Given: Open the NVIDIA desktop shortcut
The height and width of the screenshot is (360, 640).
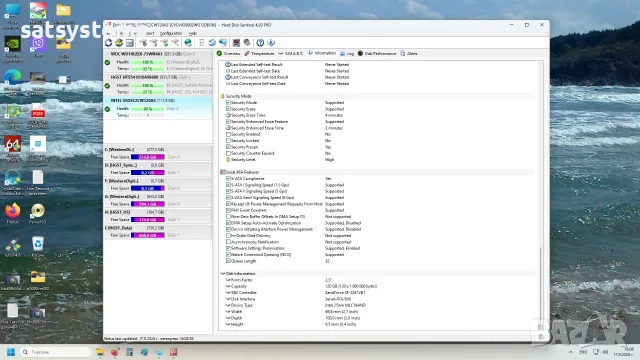Looking at the screenshot, I should (12, 49).
